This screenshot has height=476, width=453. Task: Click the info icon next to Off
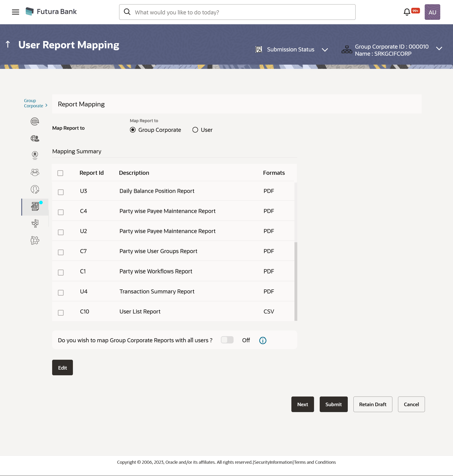coord(262,340)
